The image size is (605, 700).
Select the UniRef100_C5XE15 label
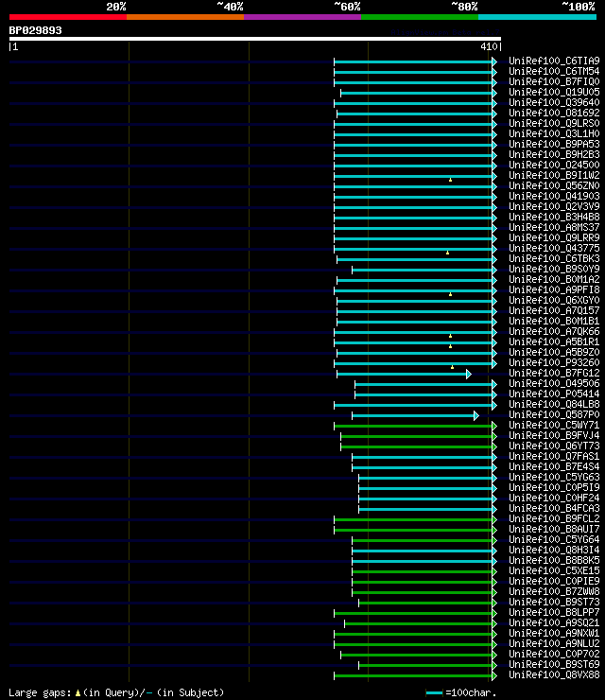click(554, 571)
